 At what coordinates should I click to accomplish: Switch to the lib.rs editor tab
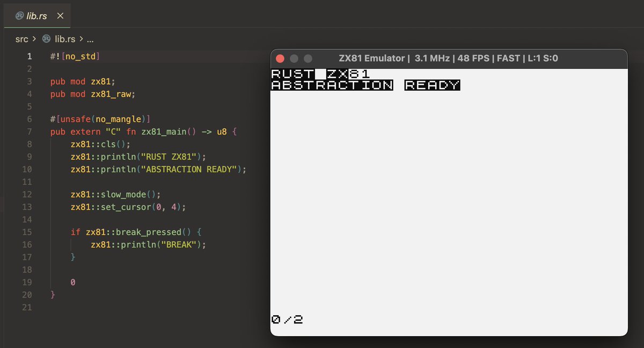pyautogui.click(x=36, y=16)
